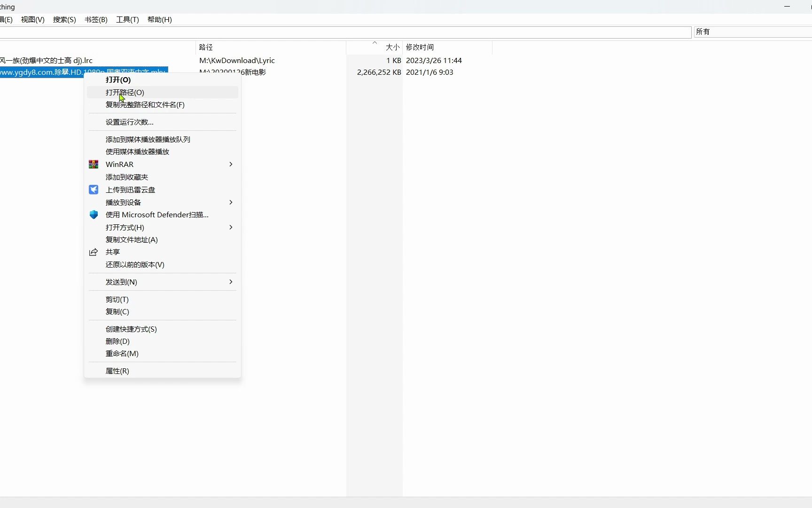Click the Microsoft Defender shield icon
This screenshot has width=812, height=508.
94,214
